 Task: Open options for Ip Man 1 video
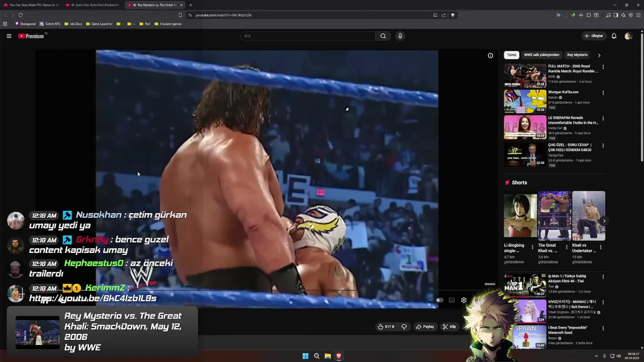pos(603,277)
